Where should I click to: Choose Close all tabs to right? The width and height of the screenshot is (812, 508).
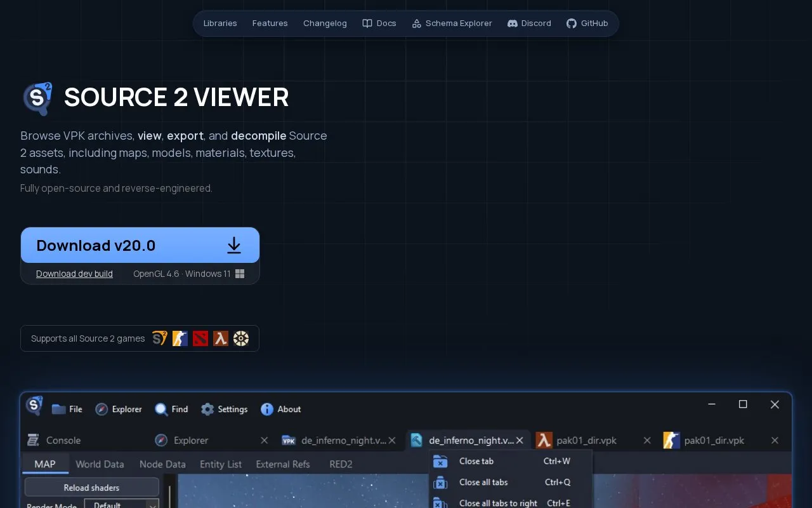point(511,502)
